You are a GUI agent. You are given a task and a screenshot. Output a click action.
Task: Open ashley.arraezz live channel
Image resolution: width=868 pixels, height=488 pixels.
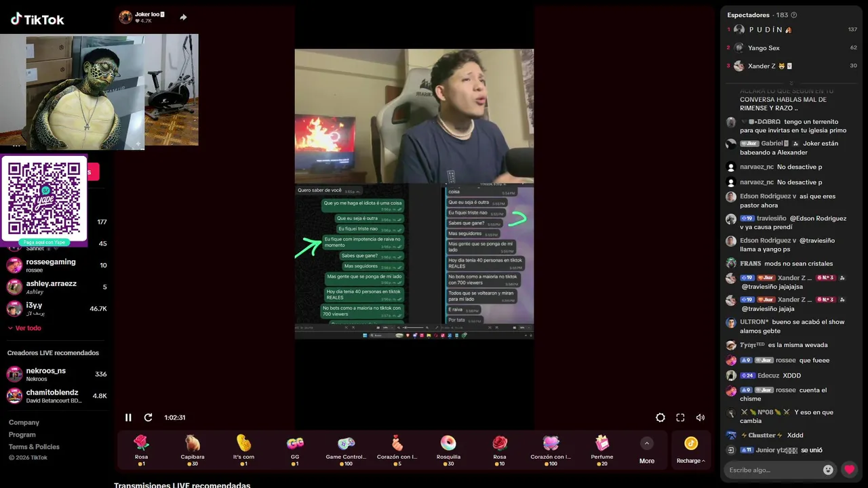57,287
